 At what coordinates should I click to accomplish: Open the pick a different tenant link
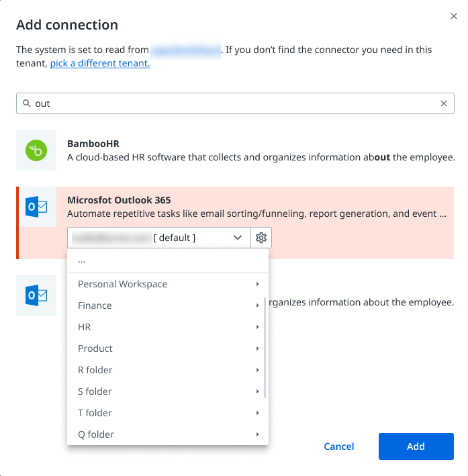(x=100, y=64)
